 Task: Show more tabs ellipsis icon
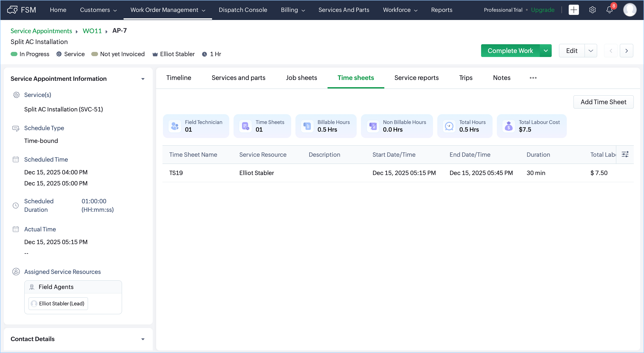coord(533,78)
